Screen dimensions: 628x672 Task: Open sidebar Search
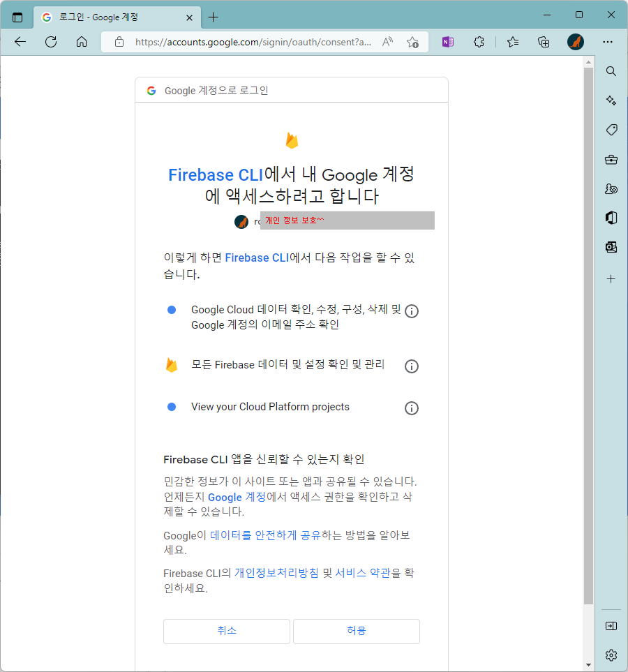point(611,71)
